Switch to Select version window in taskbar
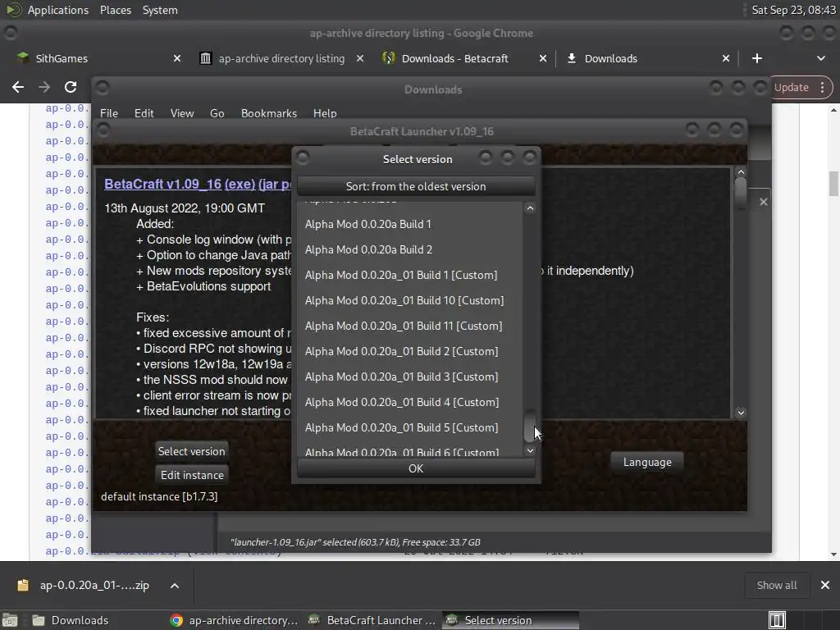The height and width of the screenshot is (630, 840). coord(509,620)
